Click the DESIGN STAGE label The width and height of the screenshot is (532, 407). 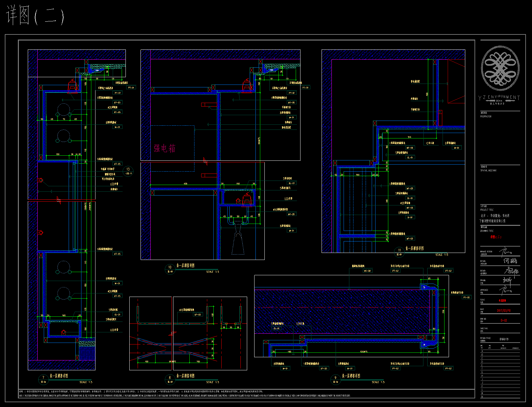(485, 338)
